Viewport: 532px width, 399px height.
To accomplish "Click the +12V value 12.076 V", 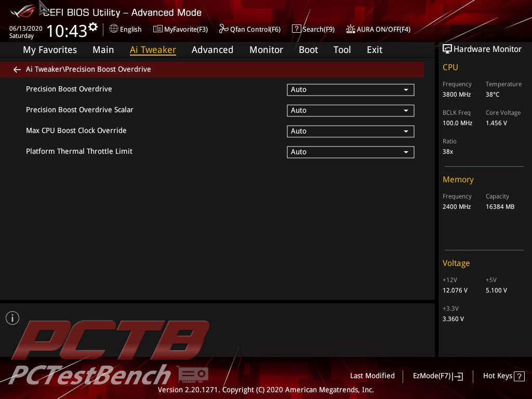I will coord(455,290).
